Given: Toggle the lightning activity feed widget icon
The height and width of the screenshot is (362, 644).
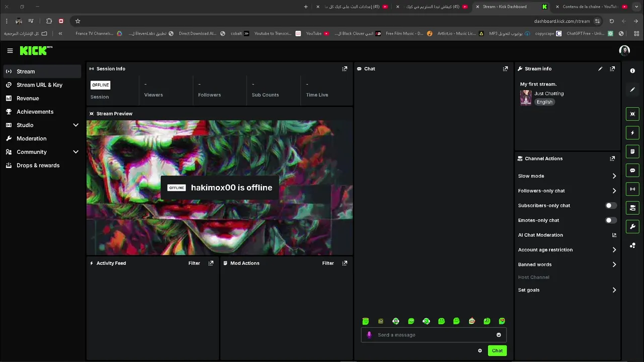Looking at the screenshot, I should point(632,133).
